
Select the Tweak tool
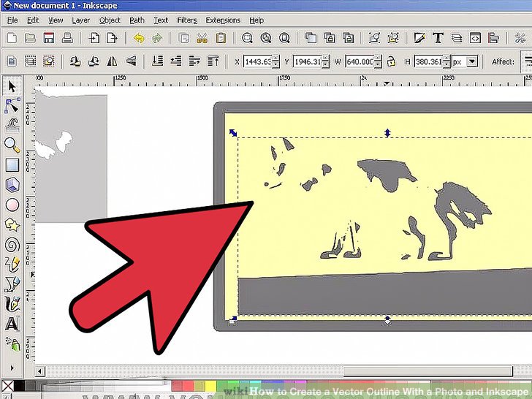pyautogui.click(x=12, y=125)
